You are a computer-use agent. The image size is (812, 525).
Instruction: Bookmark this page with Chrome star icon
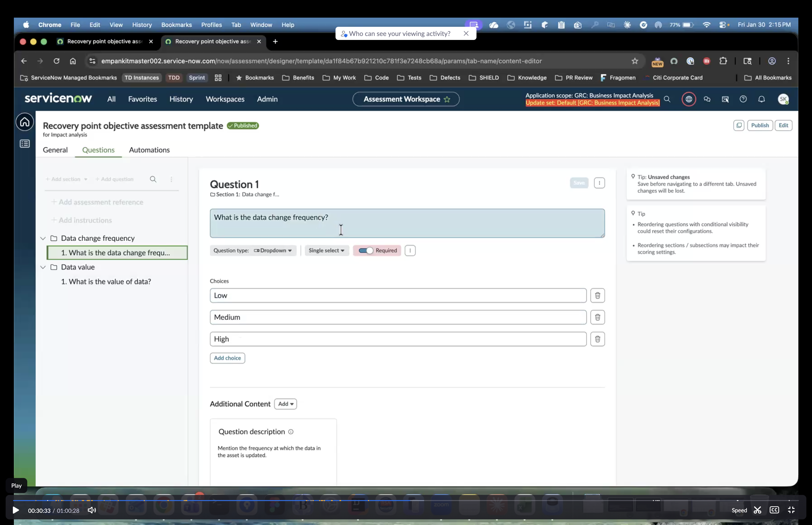tap(634, 61)
